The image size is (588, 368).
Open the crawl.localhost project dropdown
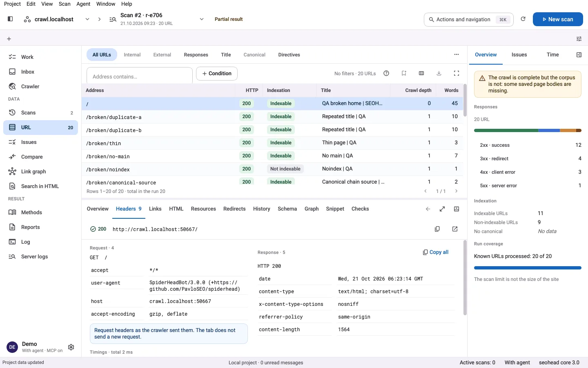[87, 19]
